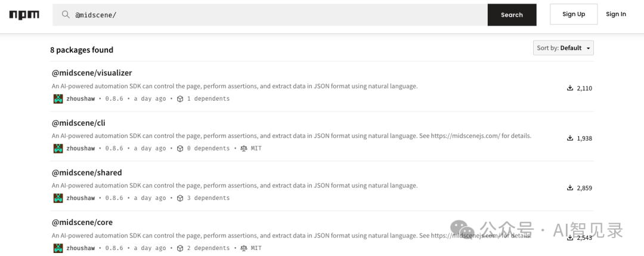Image resolution: width=644 pixels, height=256 pixels.
Task: Click zhoushaw avatar under @midscene/cli
Action: pos(58,148)
